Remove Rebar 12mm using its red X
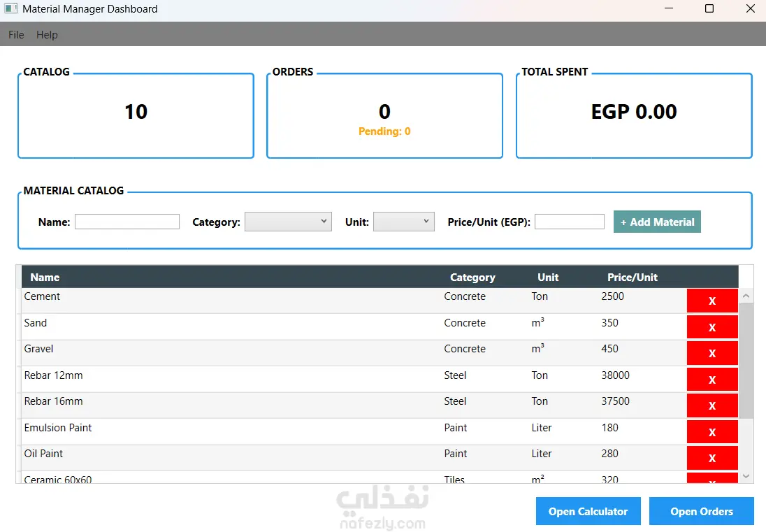The height and width of the screenshot is (532, 766). coord(711,379)
